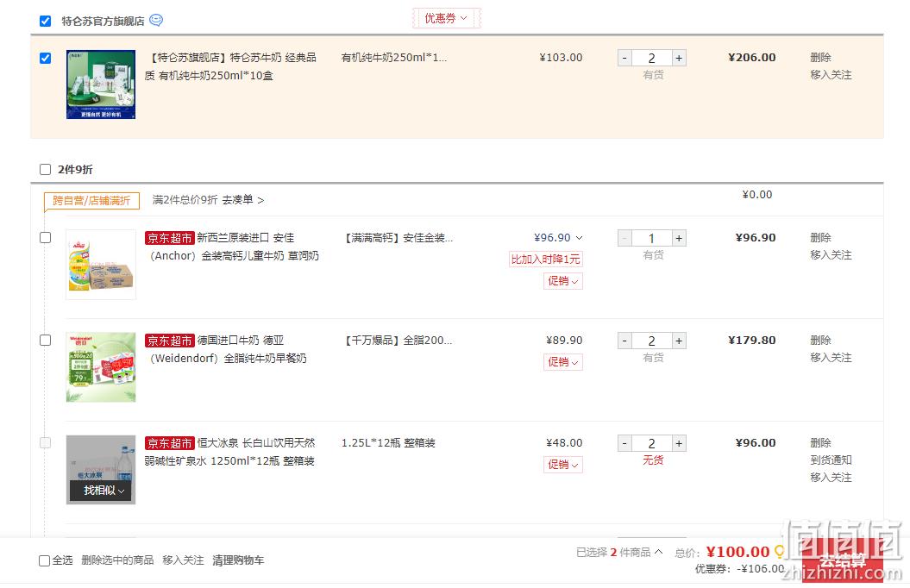The image size is (910, 588).
Task: Increase quantity of Anchor milk
Action: pyautogui.click(x=679, y=238)
